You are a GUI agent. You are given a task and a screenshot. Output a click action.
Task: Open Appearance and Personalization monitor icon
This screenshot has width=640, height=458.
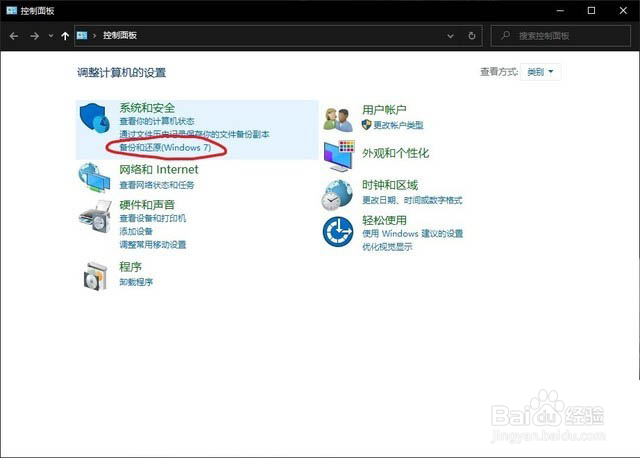coord(339,156)
